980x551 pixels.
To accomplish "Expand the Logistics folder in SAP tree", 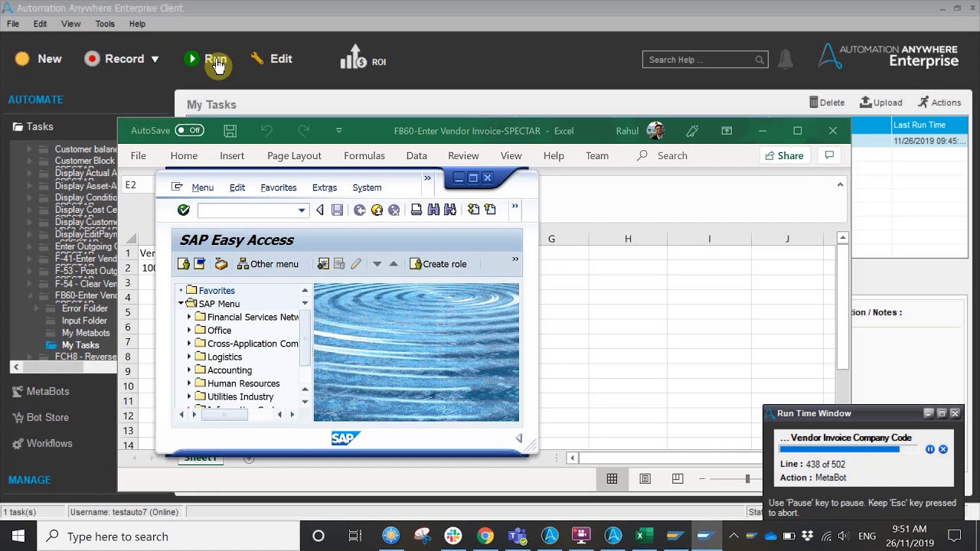I will click(x=189, y=357).
